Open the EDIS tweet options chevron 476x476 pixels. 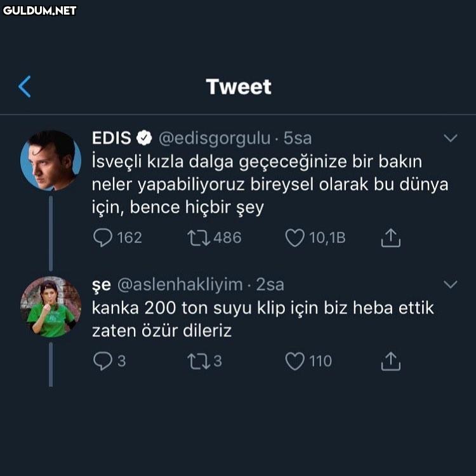pos(451,138)
